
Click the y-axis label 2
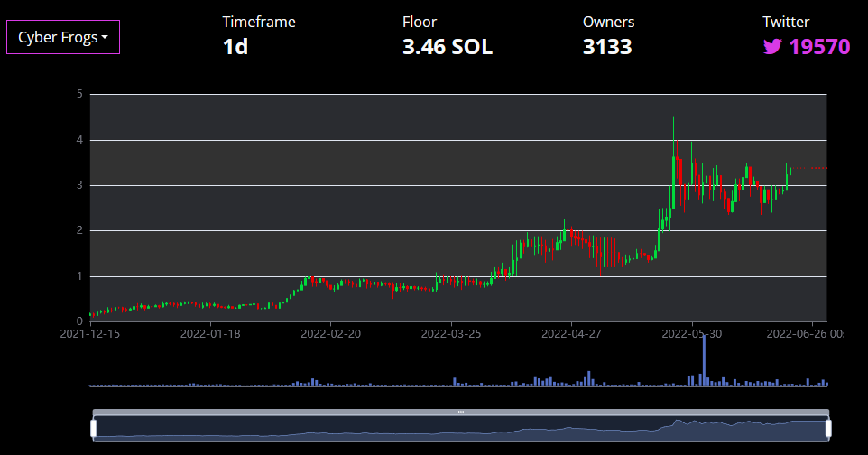point(79,230)
